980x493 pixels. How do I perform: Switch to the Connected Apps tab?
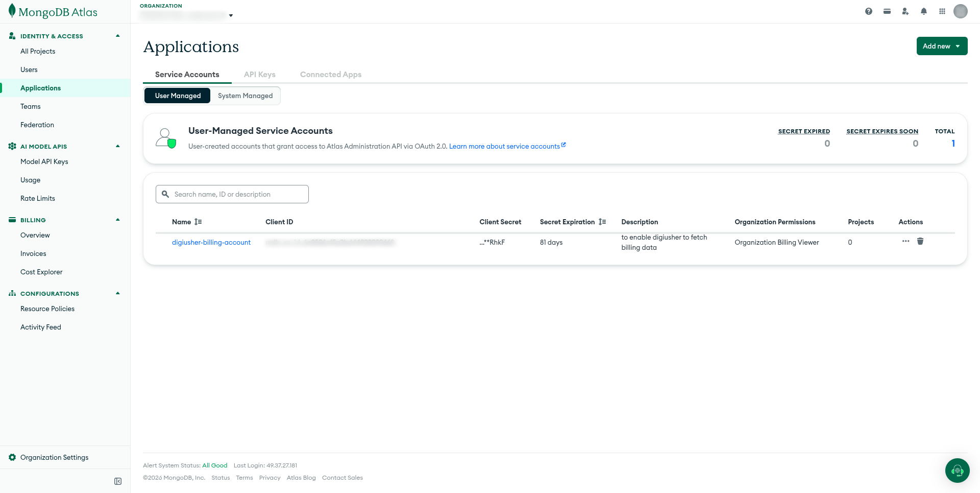coord(331,75)
